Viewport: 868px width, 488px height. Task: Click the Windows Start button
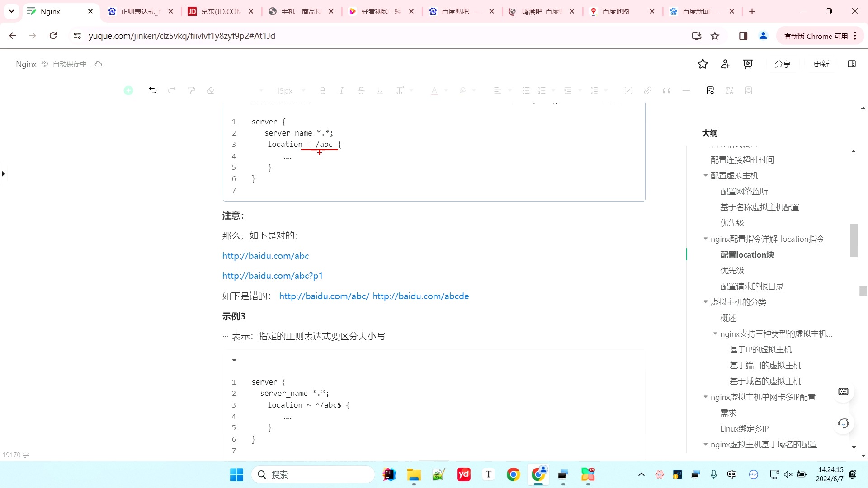[236, 474]
